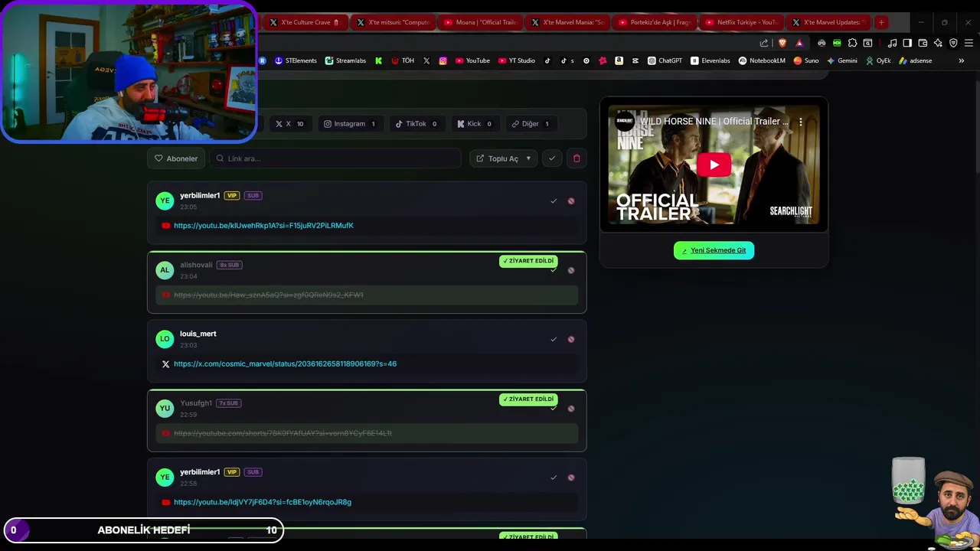This screenshot has width=980, height=551.
Task: Open louis_mert's x.com cosmic_marvel link
Action: coord(285,364)
